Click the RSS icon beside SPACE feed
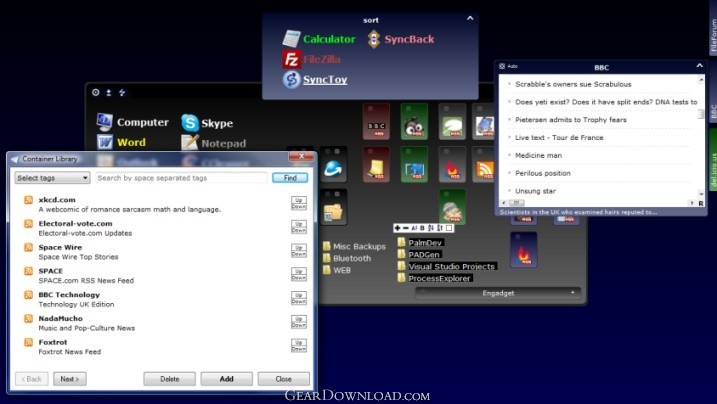 [28, 271]
